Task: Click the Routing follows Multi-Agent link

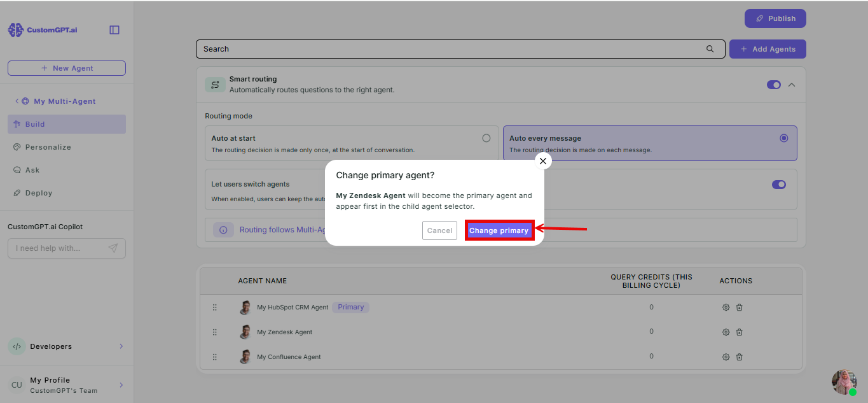Action: point(283,230)
